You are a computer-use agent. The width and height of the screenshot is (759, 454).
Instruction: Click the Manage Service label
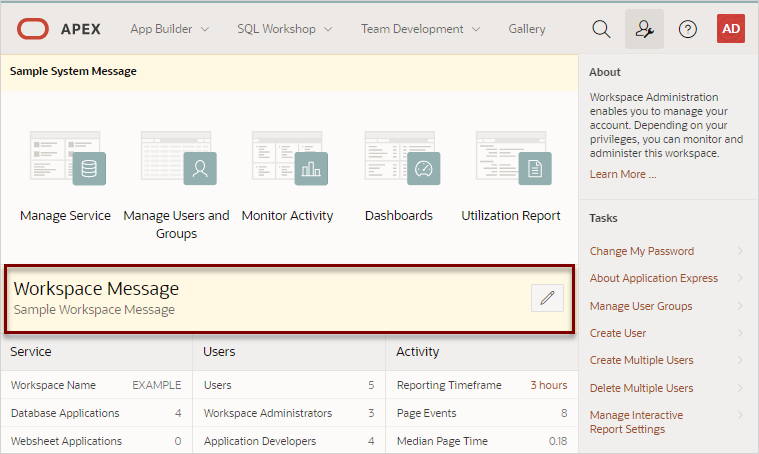point(65,215)
